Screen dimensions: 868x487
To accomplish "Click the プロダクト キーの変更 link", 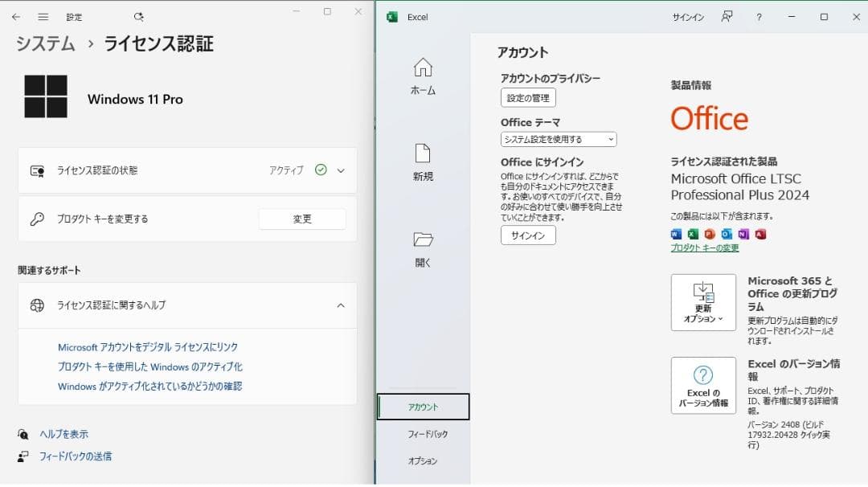I will [x=704, y=247].
